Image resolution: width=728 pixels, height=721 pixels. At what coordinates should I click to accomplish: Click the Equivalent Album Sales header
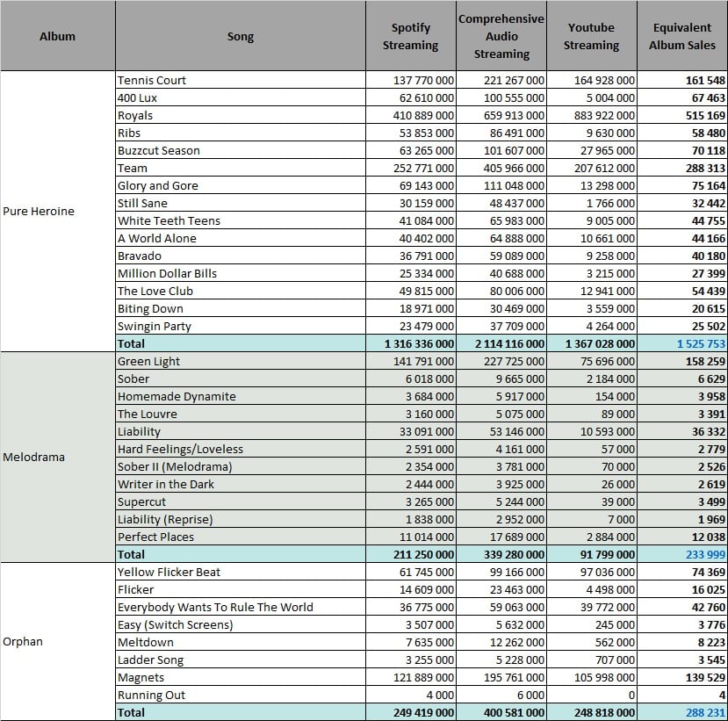click(x=682, y=36)
